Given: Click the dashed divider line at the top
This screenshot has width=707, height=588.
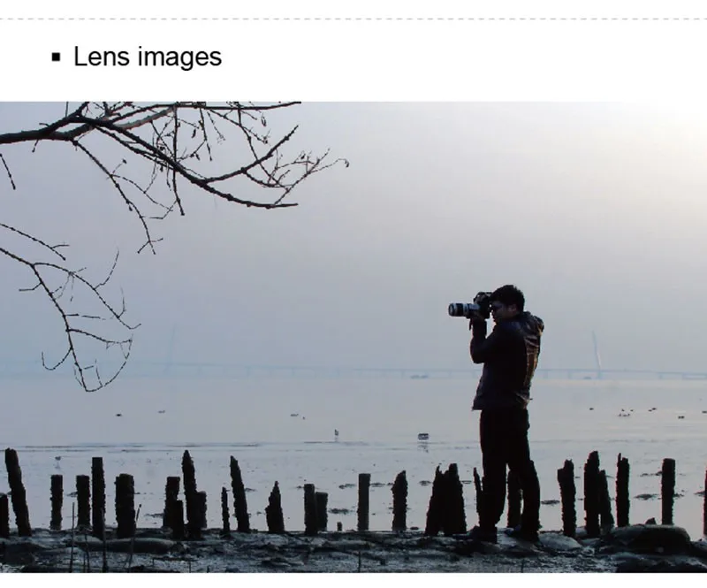Looking at the screenshot, I should click(x=353, y=19).
